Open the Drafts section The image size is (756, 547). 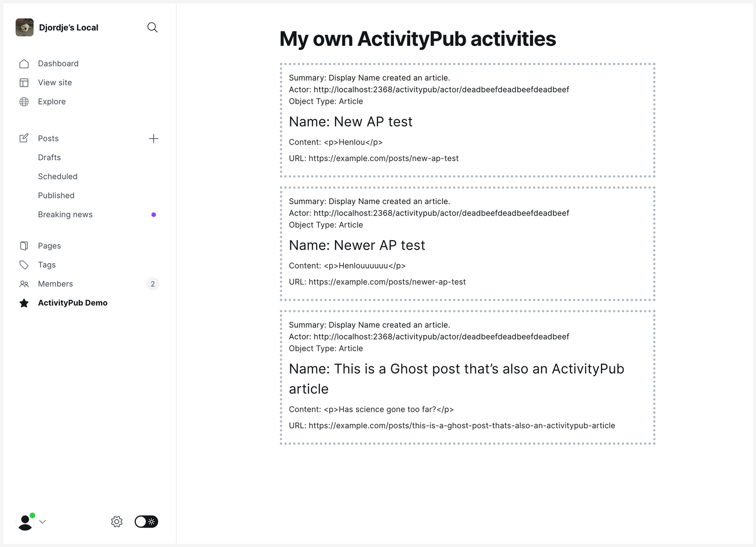49,157
